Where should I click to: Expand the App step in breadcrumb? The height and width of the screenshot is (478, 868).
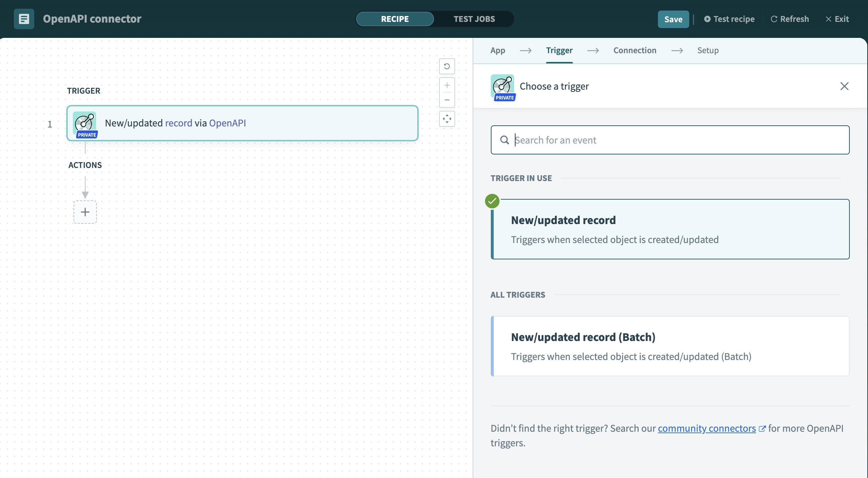[498, 50]
